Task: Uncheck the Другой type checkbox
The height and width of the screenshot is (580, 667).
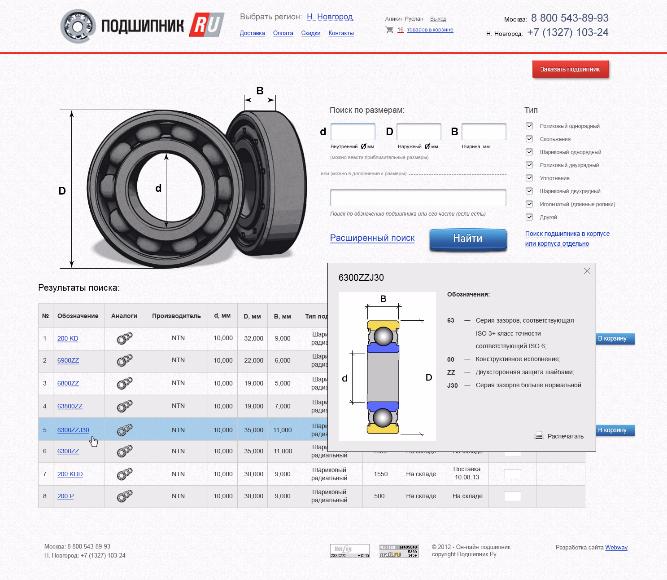Action: tap(530, 217)
